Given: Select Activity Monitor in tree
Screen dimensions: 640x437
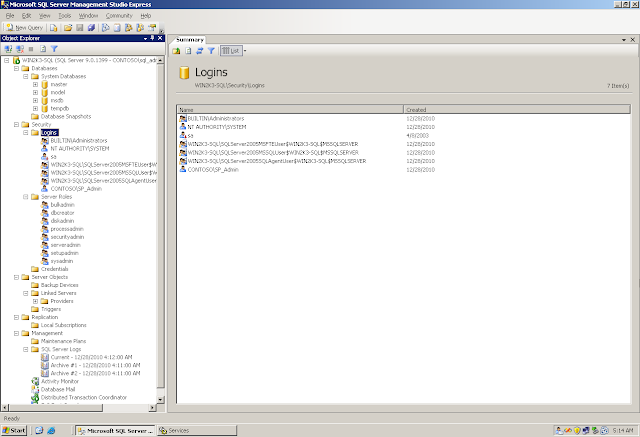Looking at the screenshot, I should (x=60, y=381).
